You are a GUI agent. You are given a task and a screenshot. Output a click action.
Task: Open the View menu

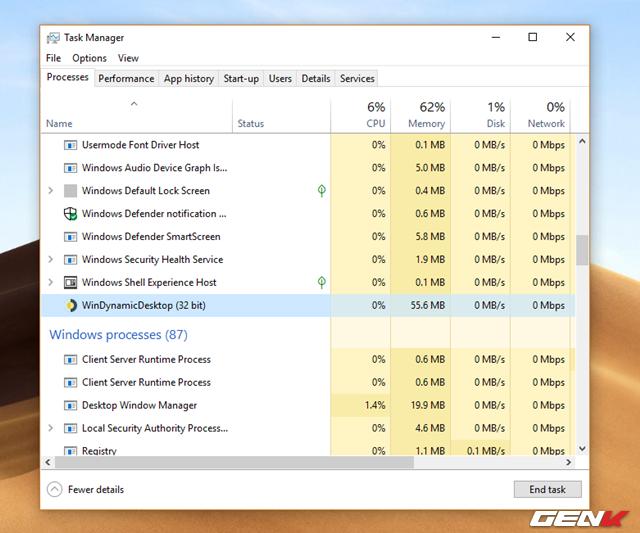[x=128, y=58]
